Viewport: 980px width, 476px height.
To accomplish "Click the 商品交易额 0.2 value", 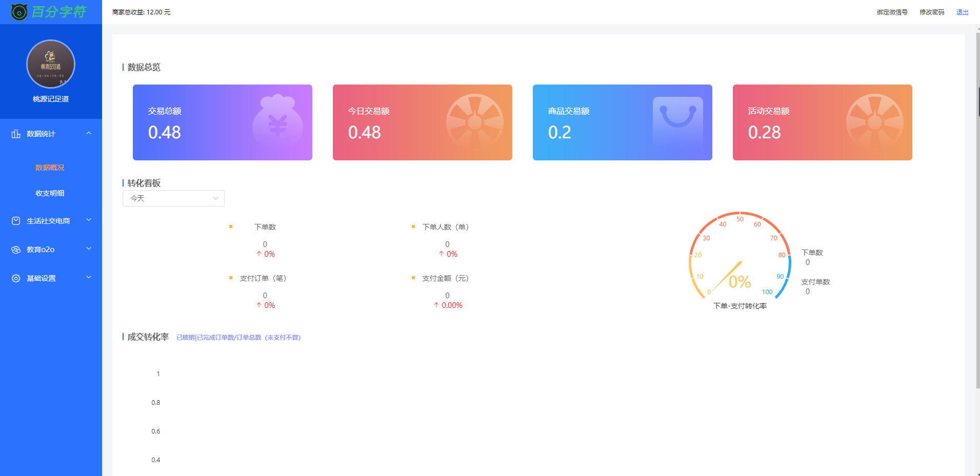I will [x=559, y=133].
